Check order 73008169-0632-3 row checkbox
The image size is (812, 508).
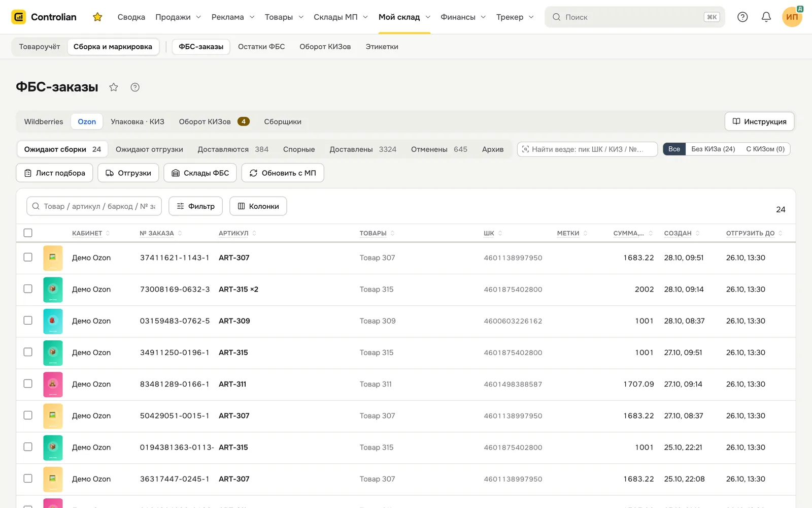click(x=28, y=289)
